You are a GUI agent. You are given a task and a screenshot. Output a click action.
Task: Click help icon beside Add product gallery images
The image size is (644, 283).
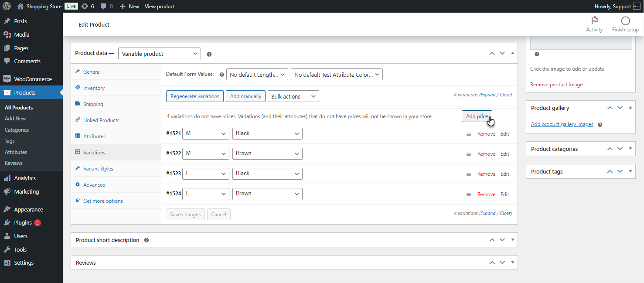[600, 125]
